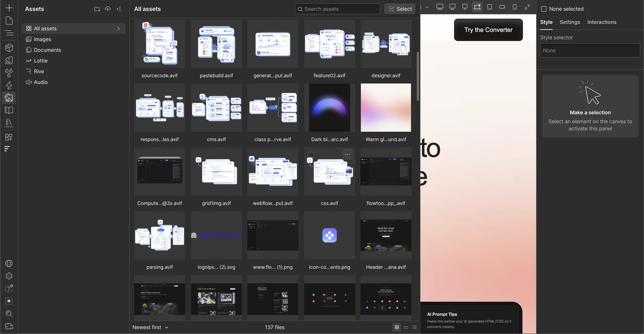Select the Warm gradient background thumbnail

click(x=386, y=108)
